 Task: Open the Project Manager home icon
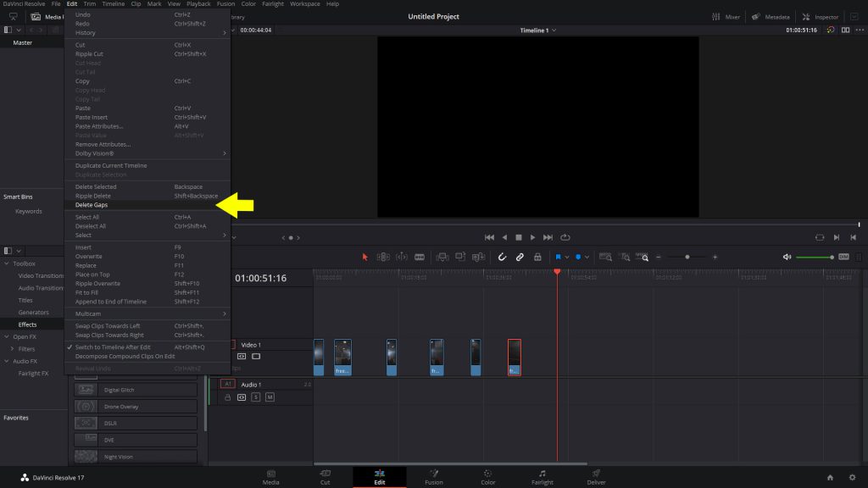[x=831, y=478]
